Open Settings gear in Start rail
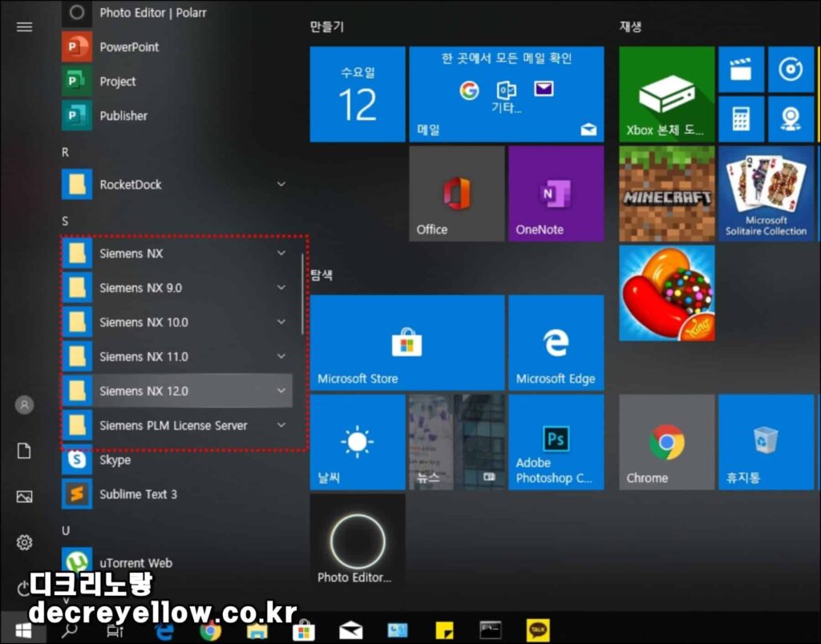This screenshot has width=821, height=644. click(x=24, y=542)
